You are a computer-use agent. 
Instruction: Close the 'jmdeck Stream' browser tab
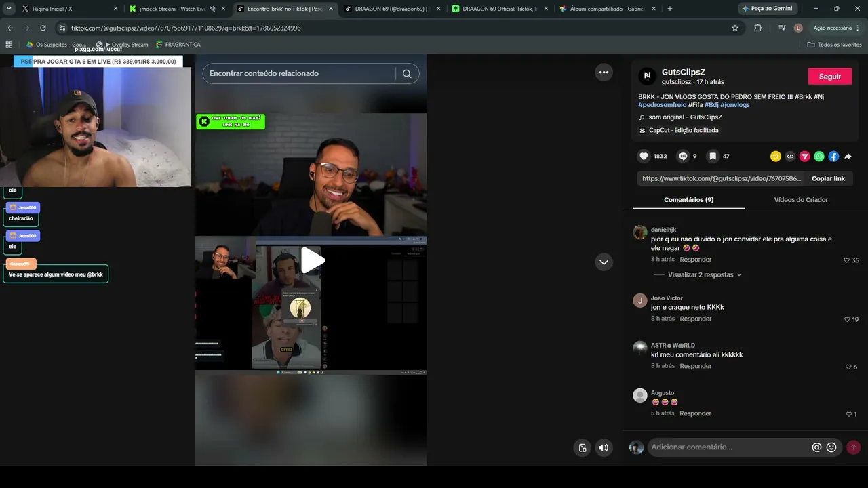click(224, 9)
